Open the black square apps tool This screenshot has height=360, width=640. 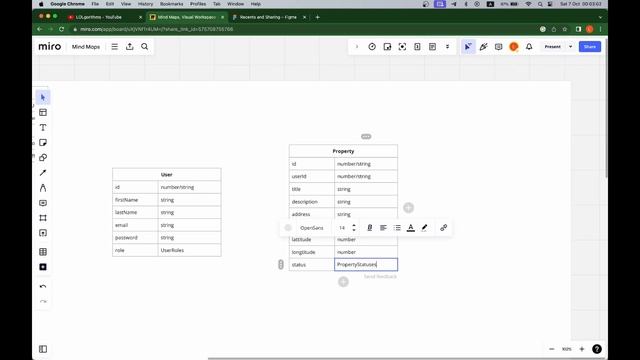pos(43,267)
